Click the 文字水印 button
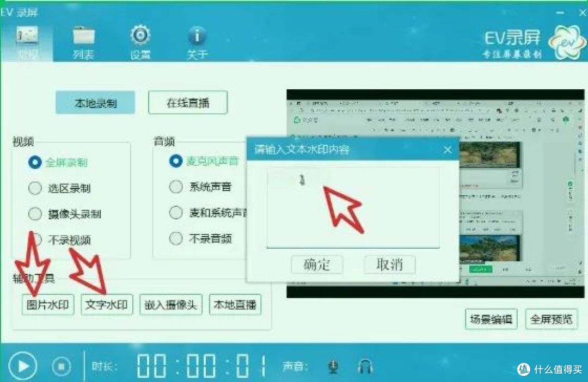Screen dimensions: 588x382 click(x=107, y=305)
